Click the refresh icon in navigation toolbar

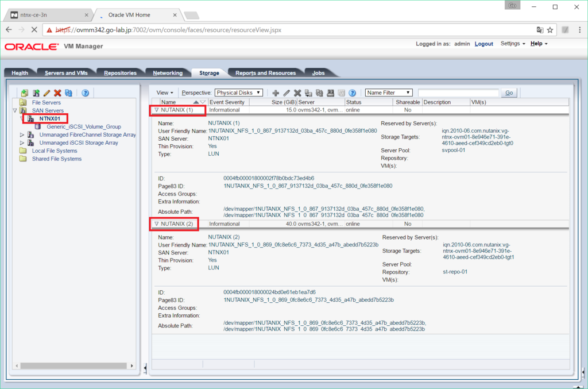click(68, 93)
